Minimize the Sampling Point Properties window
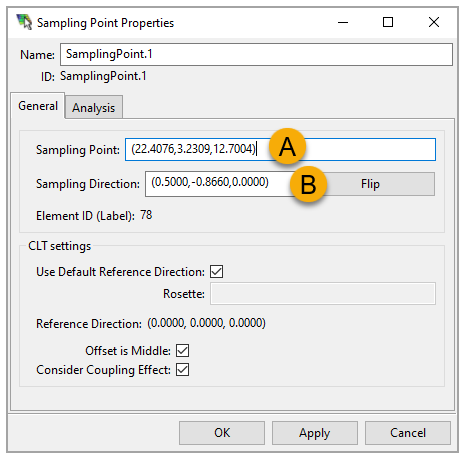464x458 pixels. point(343,22)
